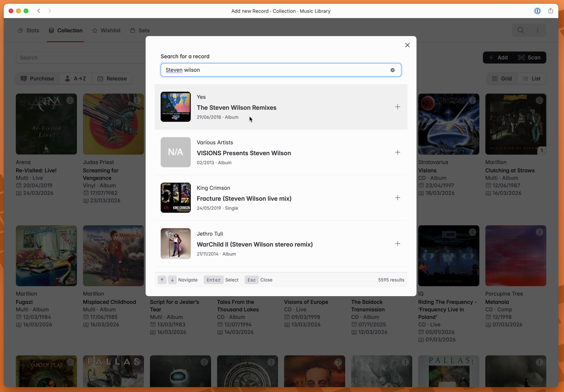The image size is (564, 392).
Task: Switch to the Sets tab
Action: pos(140,30)
